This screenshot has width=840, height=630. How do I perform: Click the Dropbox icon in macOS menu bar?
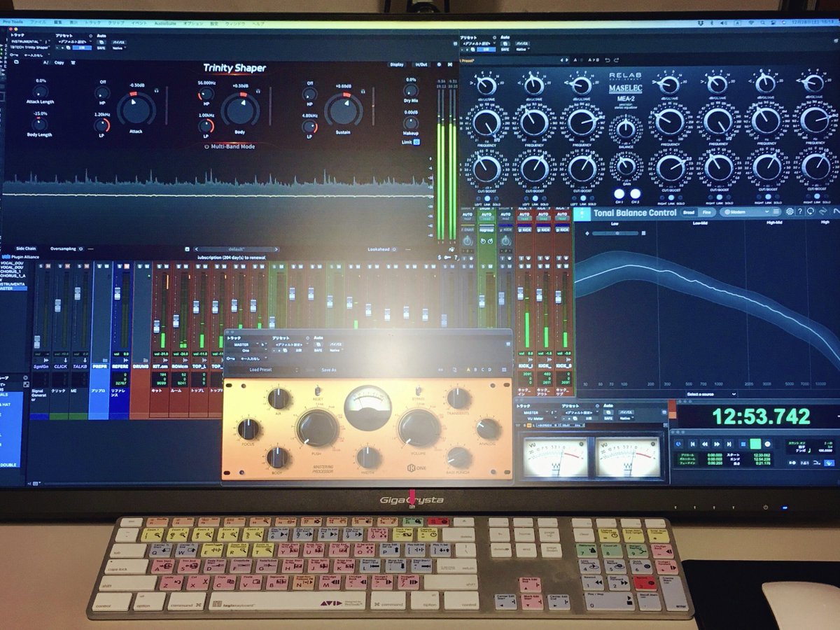[x=700, y=22]
